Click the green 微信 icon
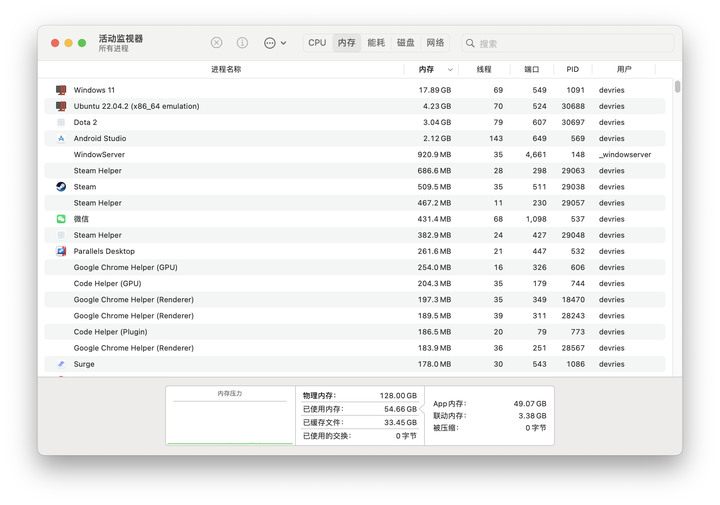 tap(61, 219)
